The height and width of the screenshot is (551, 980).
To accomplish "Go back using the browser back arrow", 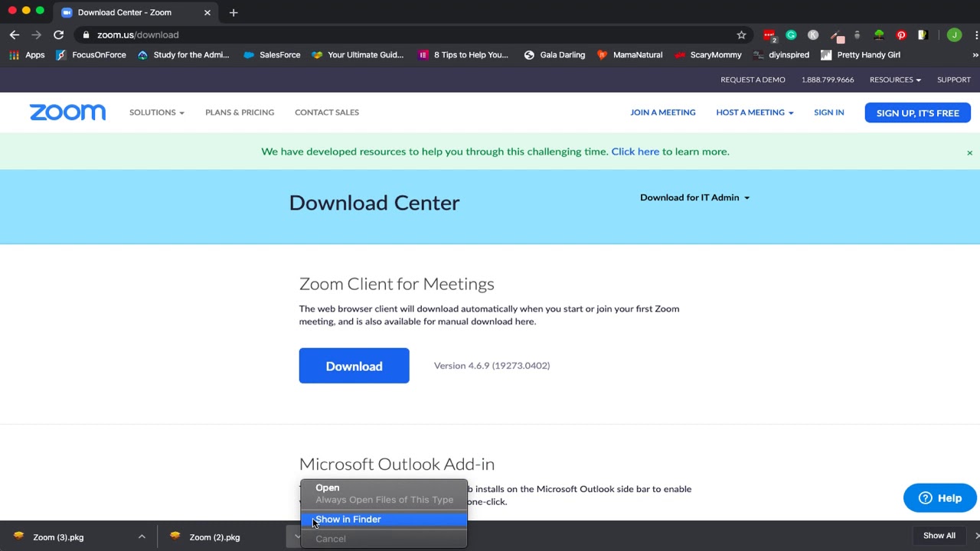I will click(14, 34).
